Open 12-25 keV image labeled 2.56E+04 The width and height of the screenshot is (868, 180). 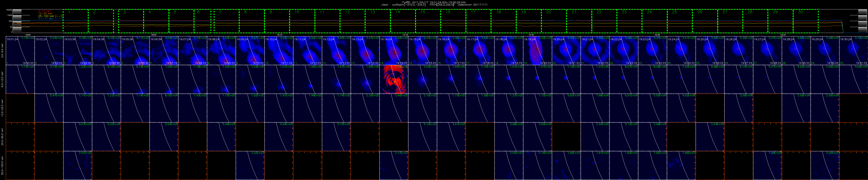click(x=825, y=108)
